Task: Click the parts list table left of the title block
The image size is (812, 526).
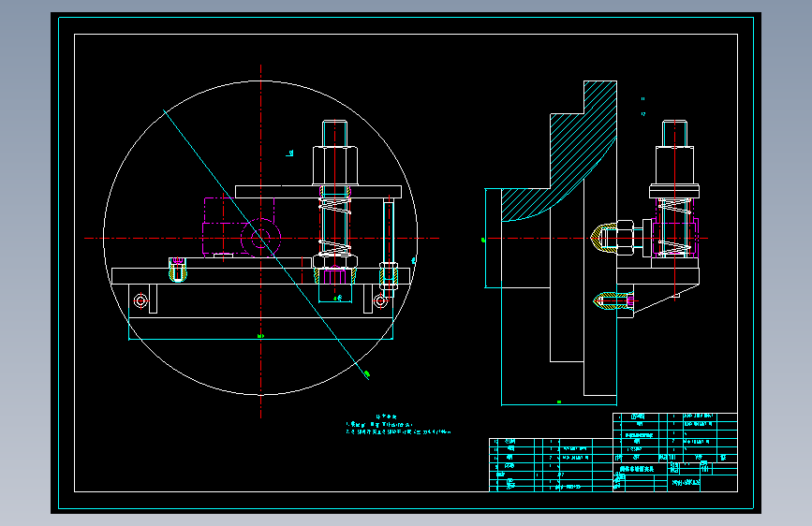Action: (551, 465)
